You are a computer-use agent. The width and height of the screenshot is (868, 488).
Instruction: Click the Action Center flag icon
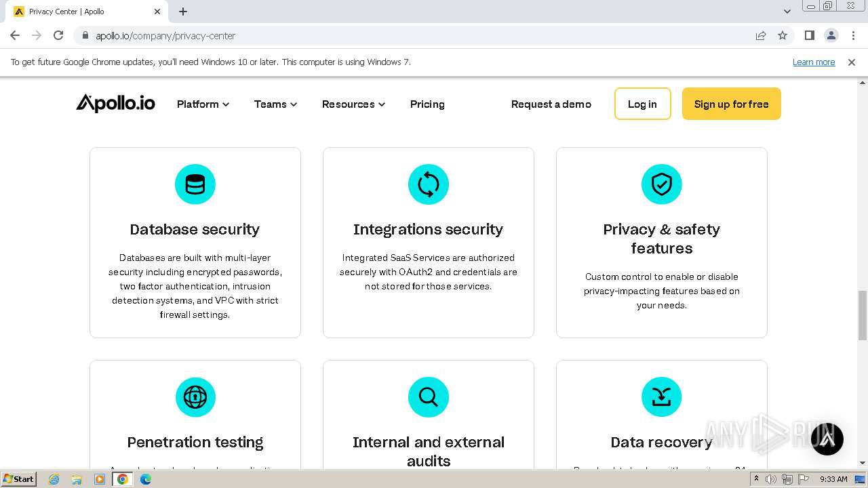pyautogui.click(x=804, y=479)
